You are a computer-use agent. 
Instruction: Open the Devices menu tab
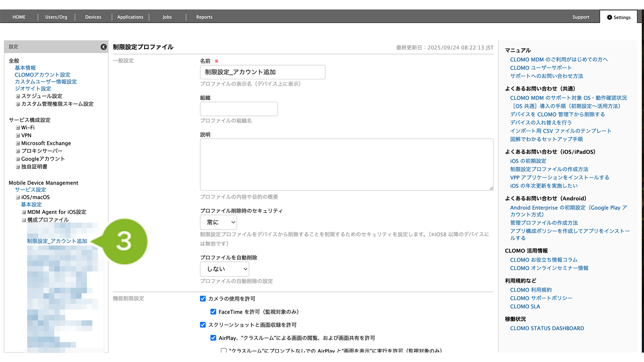point(93,17)
